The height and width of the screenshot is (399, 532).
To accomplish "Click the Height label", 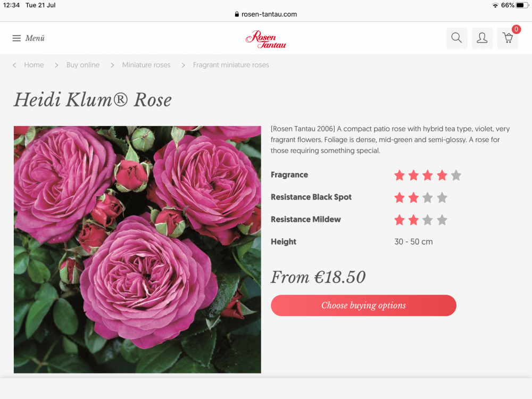I will (x=284, y=242).
